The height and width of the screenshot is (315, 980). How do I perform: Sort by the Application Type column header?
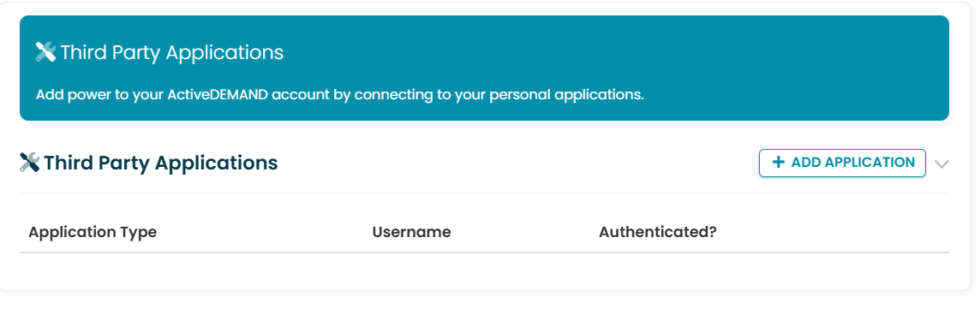click(93, 233)
